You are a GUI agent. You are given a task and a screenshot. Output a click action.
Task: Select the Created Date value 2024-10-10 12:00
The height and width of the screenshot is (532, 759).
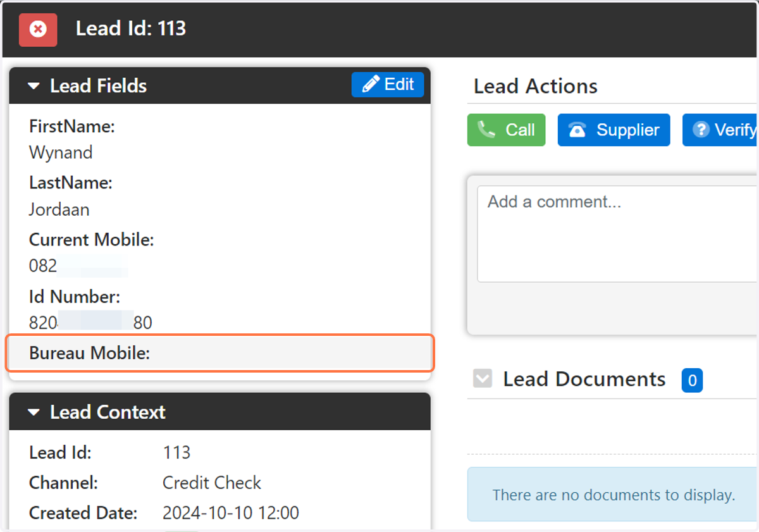pos(231,512)
